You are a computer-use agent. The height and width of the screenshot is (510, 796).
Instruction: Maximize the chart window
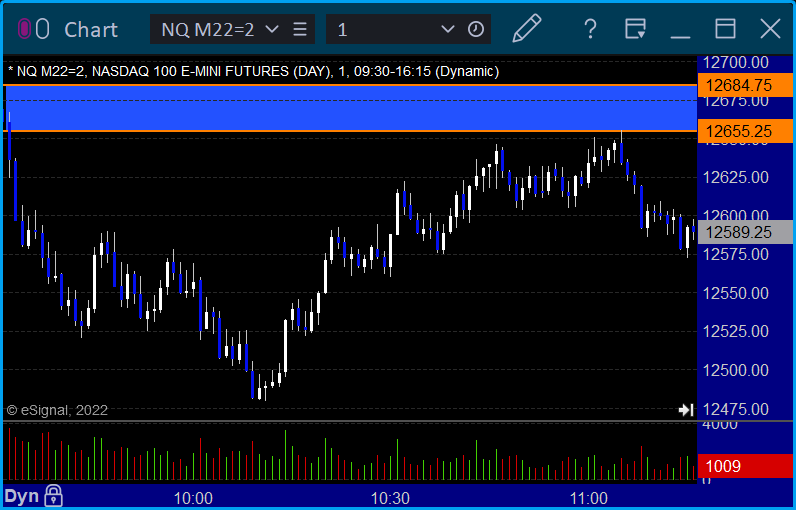(x=725, y=28)
